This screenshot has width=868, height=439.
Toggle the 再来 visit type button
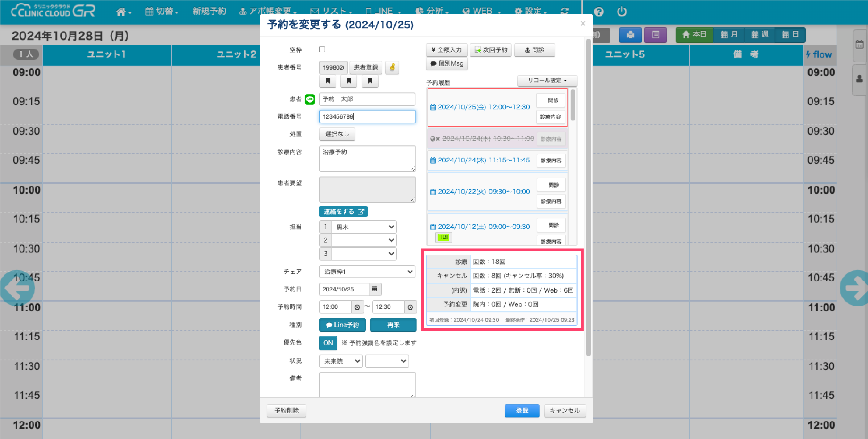(x=393, y=325)
